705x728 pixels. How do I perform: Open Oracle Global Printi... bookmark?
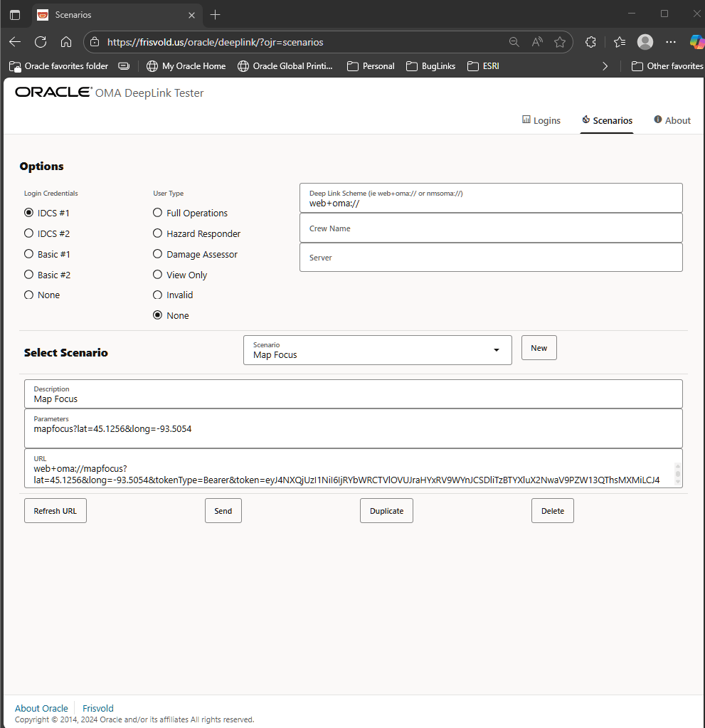pyautogui.click(x=285, y=66)
